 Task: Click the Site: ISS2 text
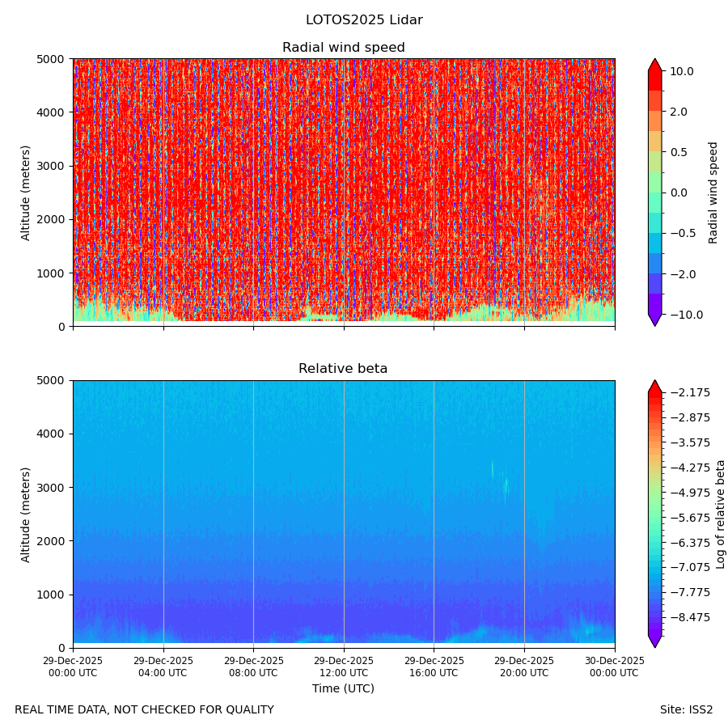(686, 709)
